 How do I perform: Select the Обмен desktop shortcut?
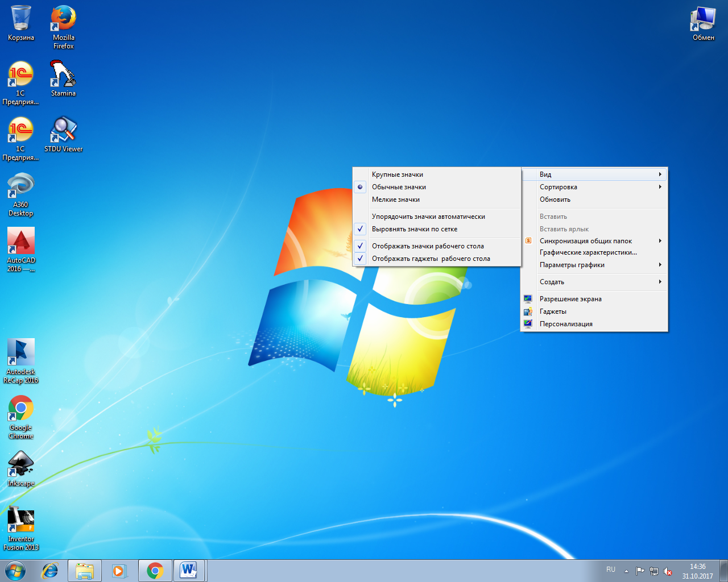[704, 23]
